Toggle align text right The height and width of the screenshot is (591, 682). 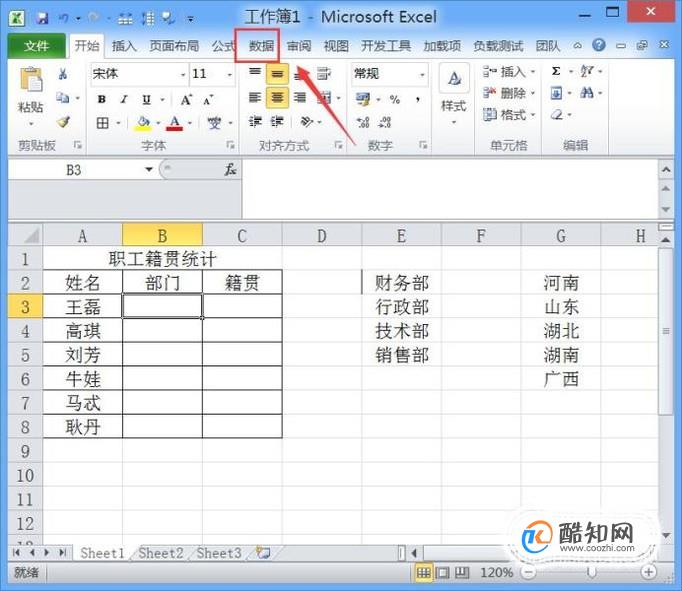[x=300, y=97]
